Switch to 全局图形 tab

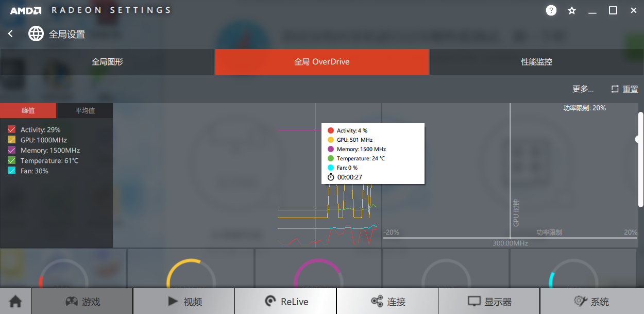click(x=107, y=62)
